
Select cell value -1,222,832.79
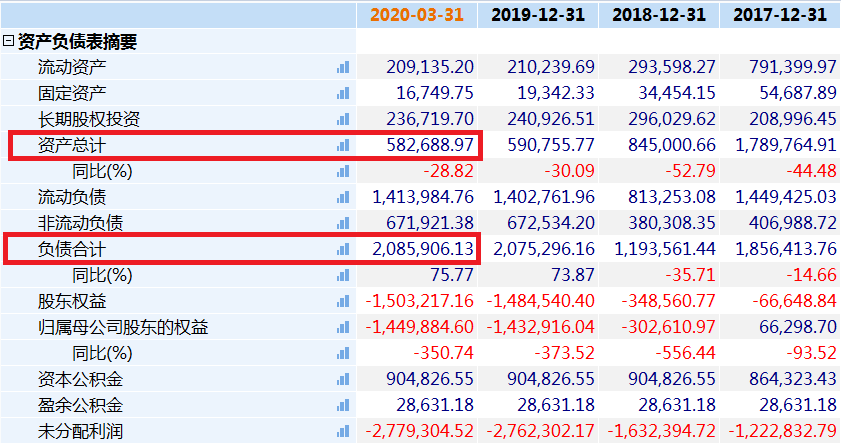click(x=783, y=431)
